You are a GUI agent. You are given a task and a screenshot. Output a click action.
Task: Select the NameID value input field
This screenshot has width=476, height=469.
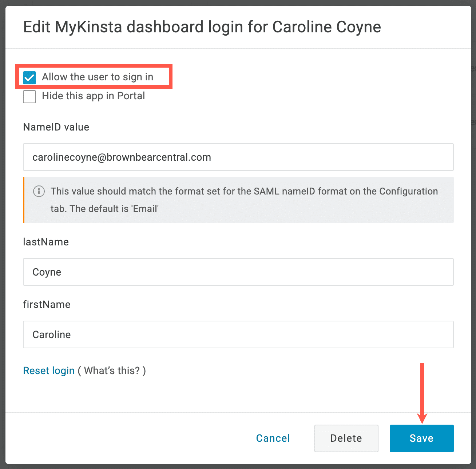[x=238, y=157]
